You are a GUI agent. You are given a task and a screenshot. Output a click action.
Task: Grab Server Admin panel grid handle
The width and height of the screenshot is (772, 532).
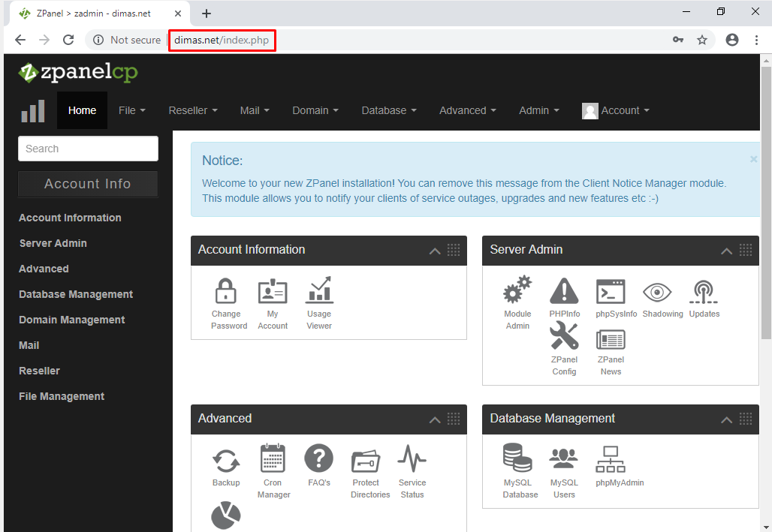click(746, 250)
